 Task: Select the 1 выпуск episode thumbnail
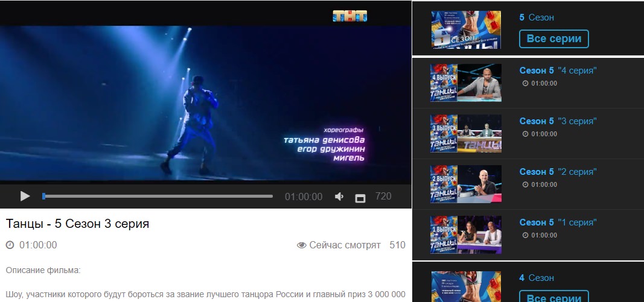[466, 234]
